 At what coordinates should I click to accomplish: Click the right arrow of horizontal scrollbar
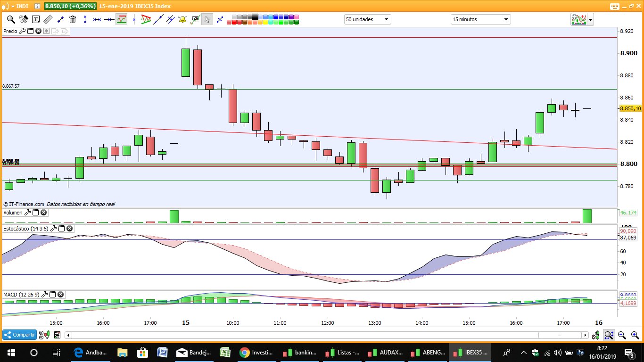coord(585,335)
